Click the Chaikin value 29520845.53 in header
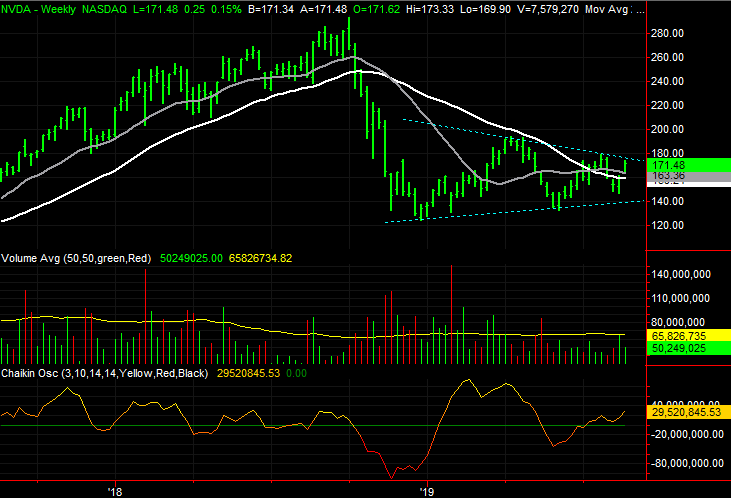The image size is (731, 498). click(x=248, y=374)
